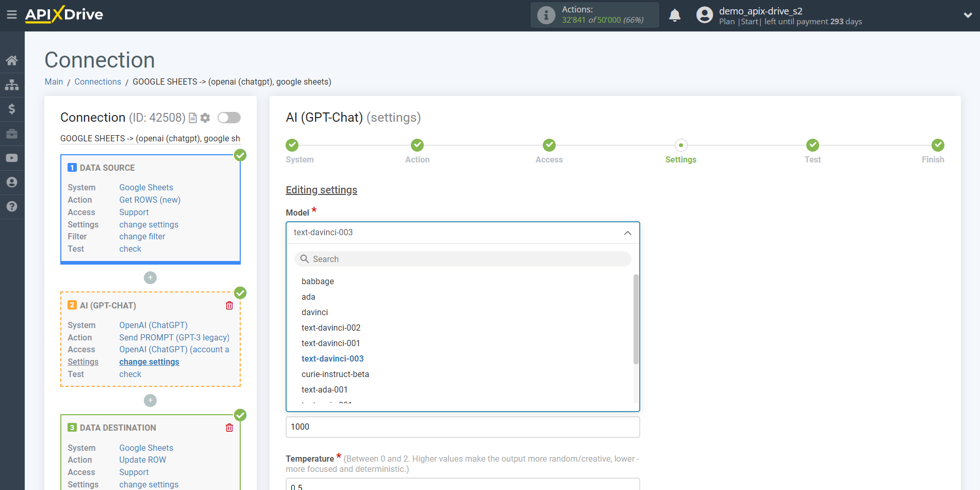Expand the account dropdown chevron

[x=968, y=15]
